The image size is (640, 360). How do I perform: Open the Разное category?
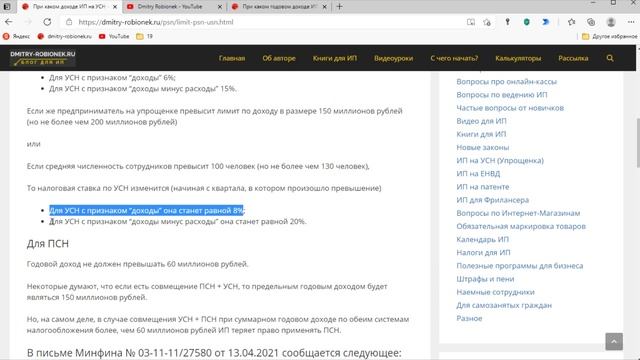(469, 318)
